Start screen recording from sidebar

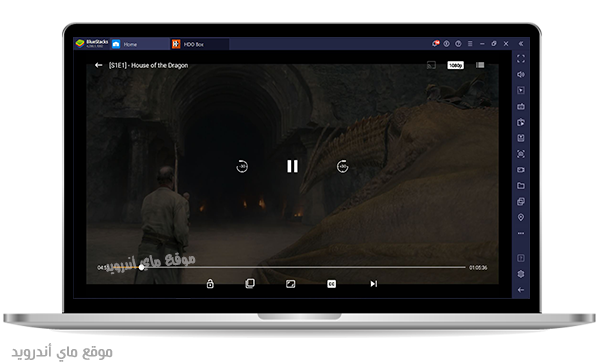[x=521, y=170]
